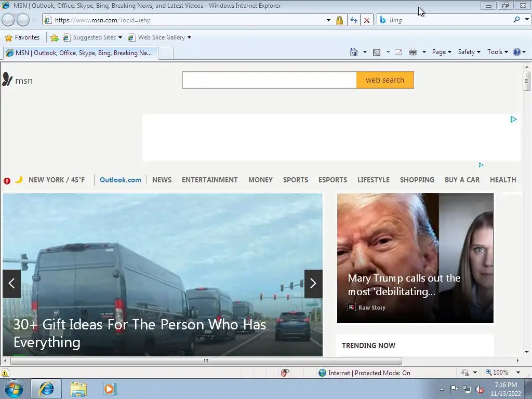
Task: Click the Read Mail icon
Action: [x=398, y=52]
